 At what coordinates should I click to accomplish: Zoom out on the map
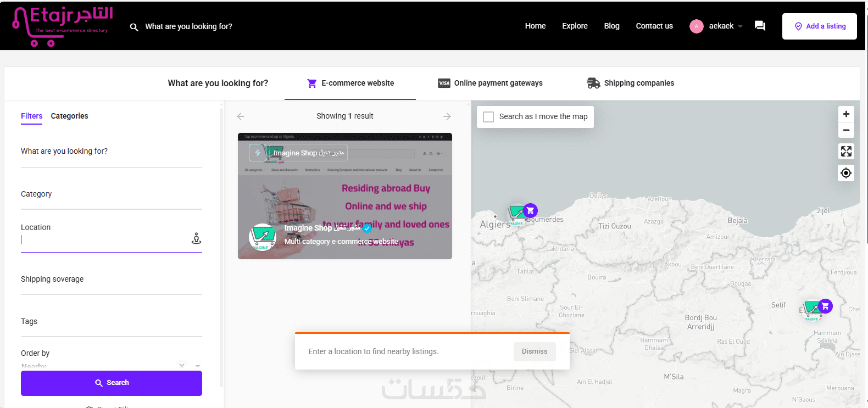click(846, 131)
